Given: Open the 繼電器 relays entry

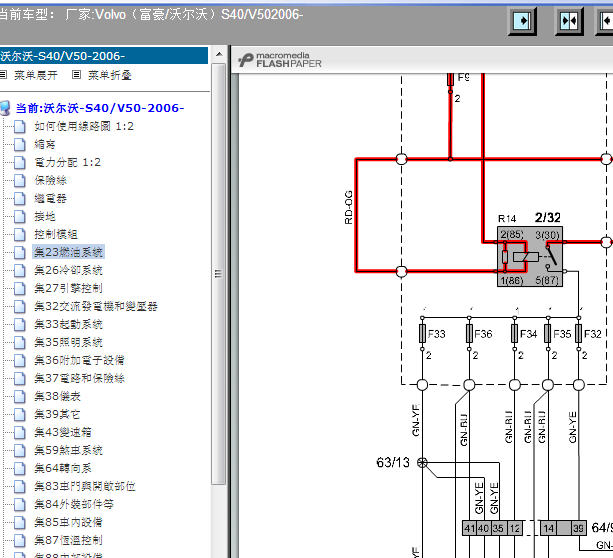Looking at the screenshot, I should (x=50, y=198).
